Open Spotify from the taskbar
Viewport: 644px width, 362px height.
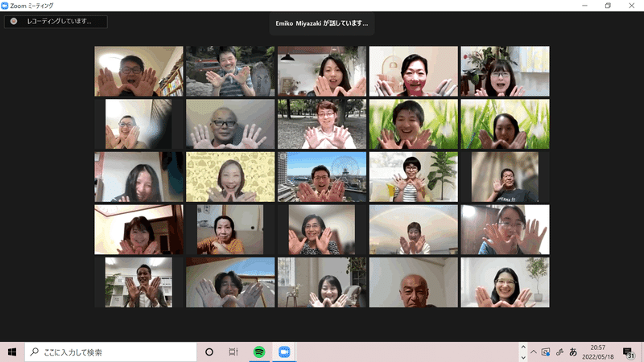pos(258,352)
